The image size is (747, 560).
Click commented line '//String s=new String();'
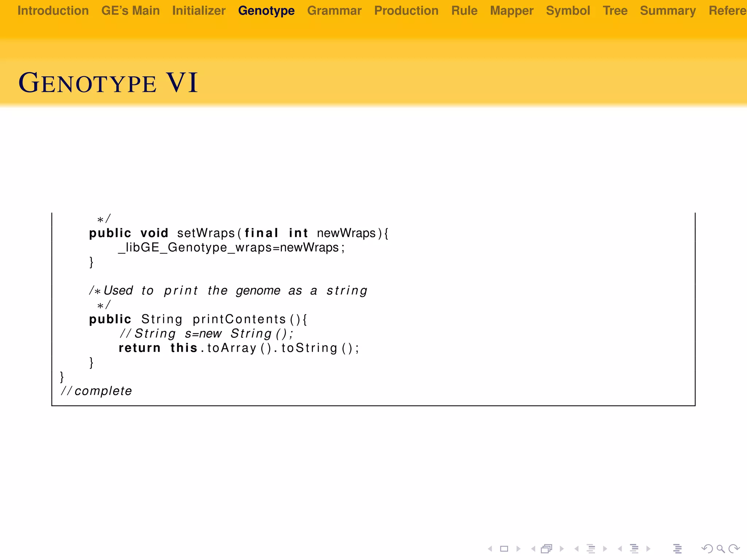pos(206,334)
